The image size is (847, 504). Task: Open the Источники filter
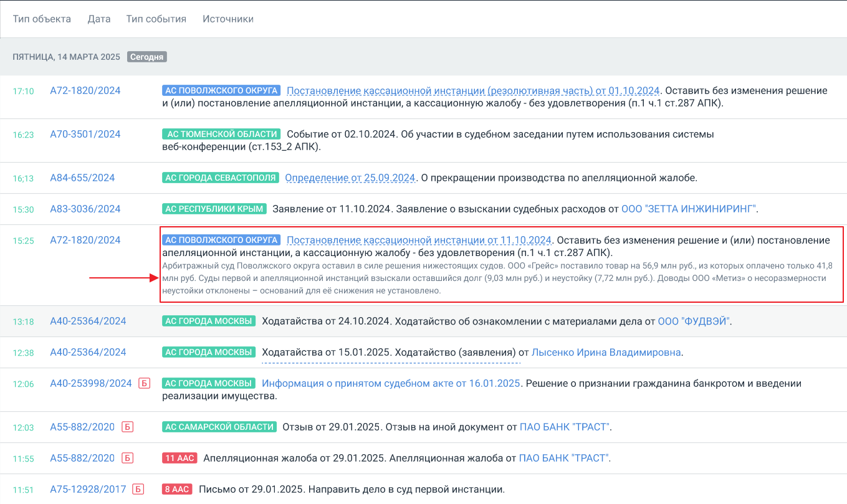(x=227, y=19)
